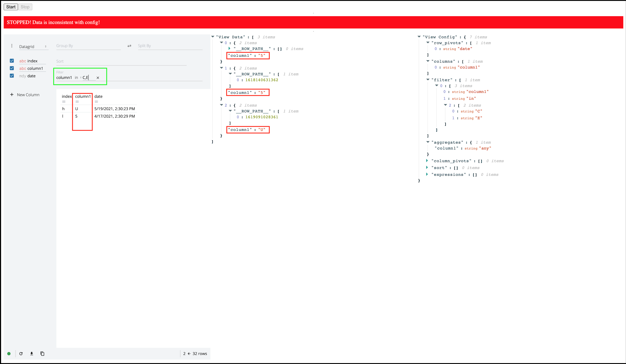The image size is (626, 364).
Task: Reload the table data
Action: (21, 353)
